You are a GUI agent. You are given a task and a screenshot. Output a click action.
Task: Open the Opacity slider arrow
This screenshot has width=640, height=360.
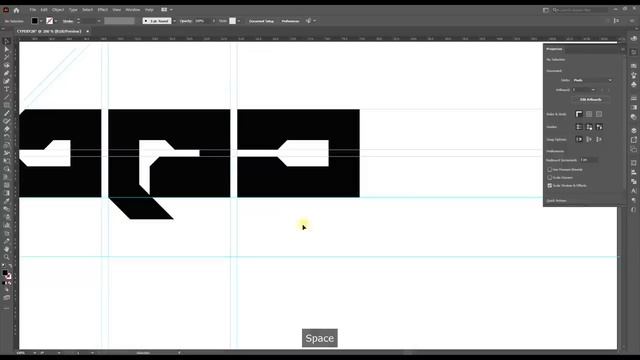pyautogui.click(x=213, y=21)
